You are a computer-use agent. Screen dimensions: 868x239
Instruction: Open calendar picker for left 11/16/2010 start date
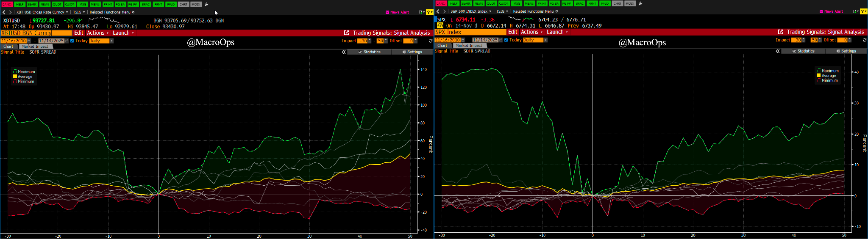click(29, 41)
